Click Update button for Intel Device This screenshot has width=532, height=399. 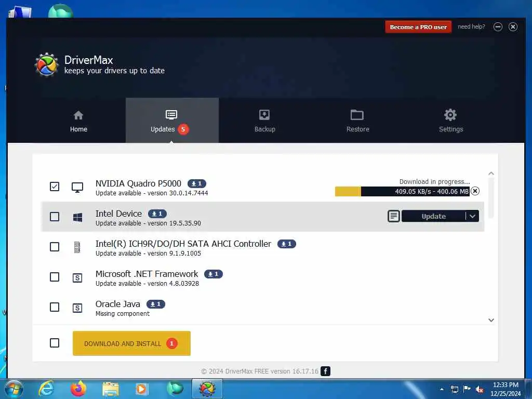point(434,216)
